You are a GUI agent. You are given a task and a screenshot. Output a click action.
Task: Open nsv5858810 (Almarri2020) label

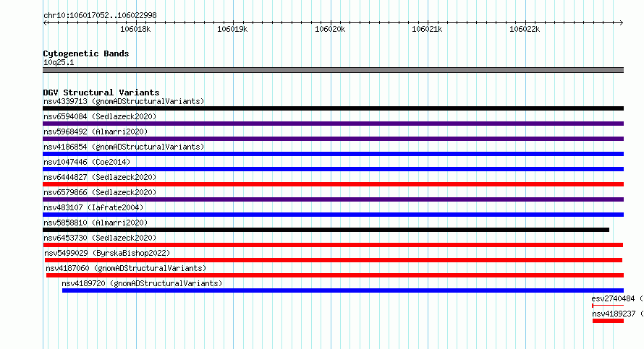tap(96, 223)
